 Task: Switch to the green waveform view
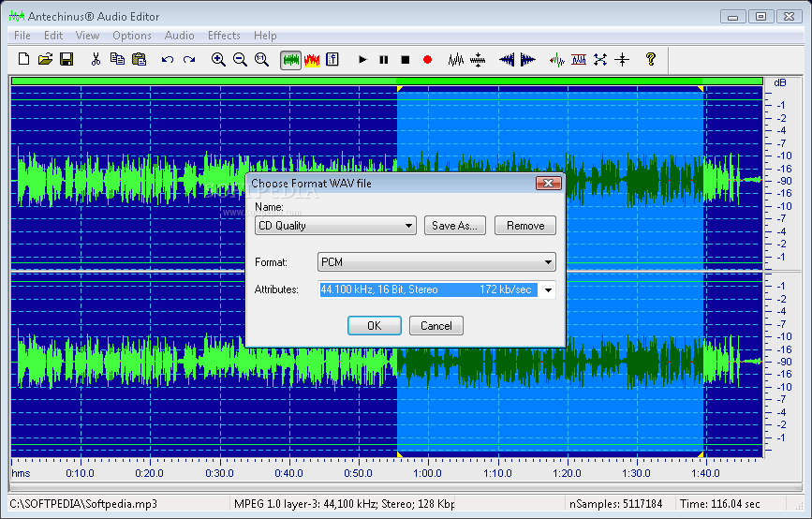click(290, 60)
